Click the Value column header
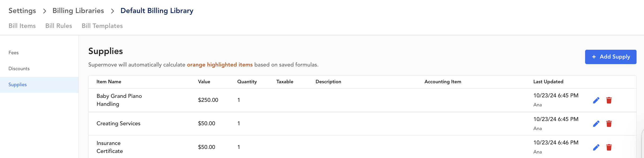644x158 pixels. (204, 82)
